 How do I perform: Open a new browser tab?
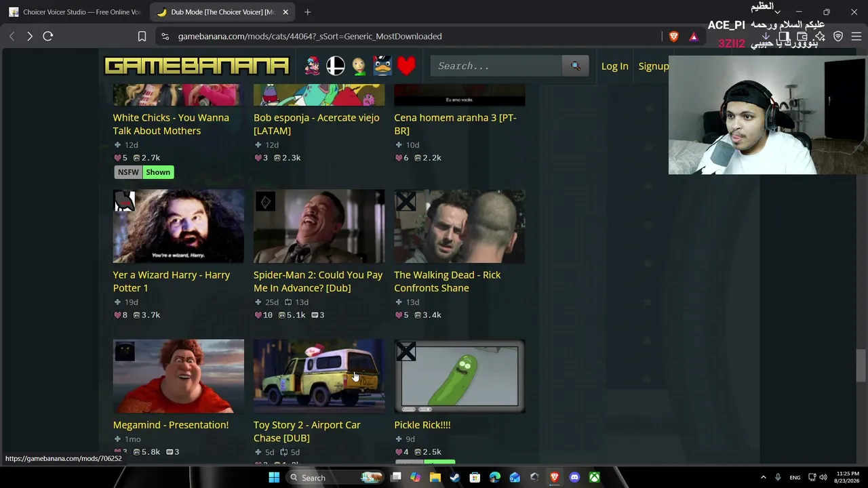click(x=307, y=12)
